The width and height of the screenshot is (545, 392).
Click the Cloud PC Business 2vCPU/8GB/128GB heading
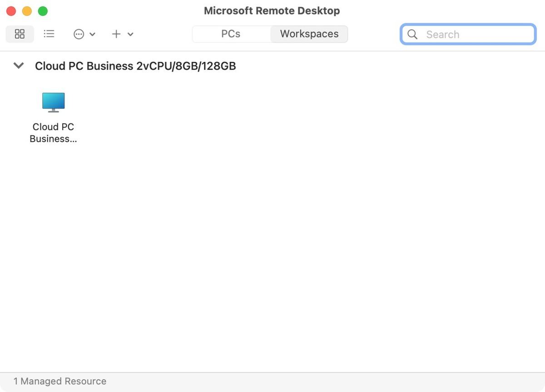coord(135,66)
